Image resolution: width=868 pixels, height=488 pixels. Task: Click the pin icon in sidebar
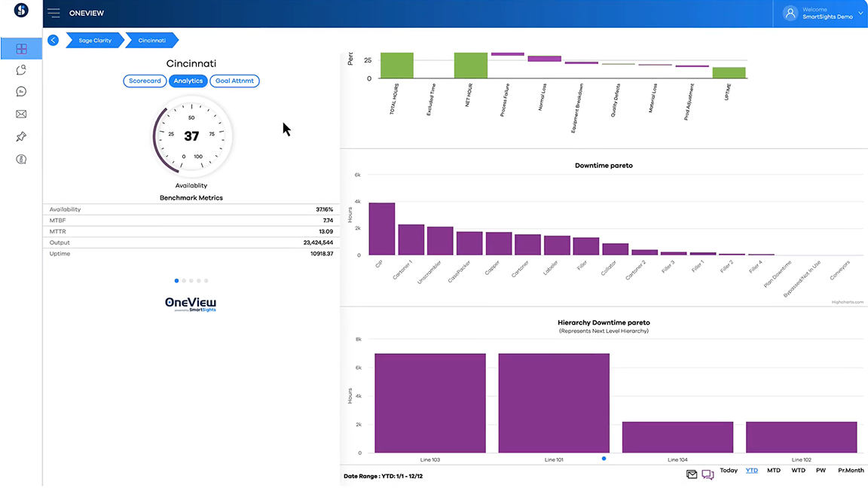point(21,136)
